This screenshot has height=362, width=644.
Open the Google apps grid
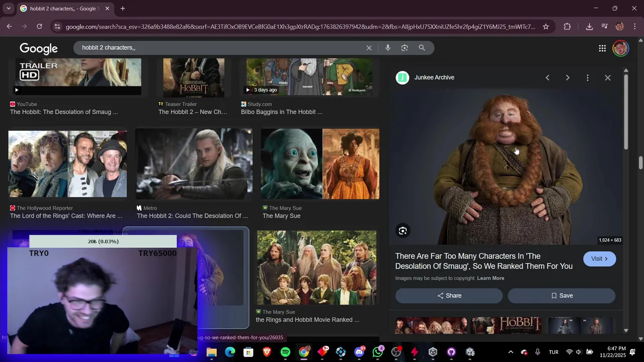pos(602,48)
